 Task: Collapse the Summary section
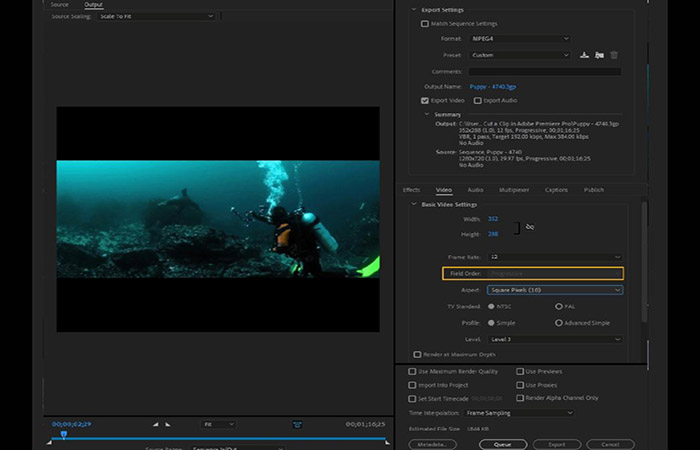pos(426,114)
